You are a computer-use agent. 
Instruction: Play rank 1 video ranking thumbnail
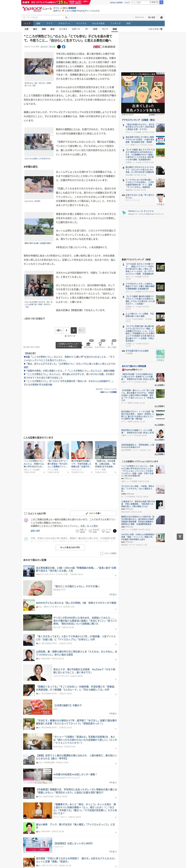(160, 267)
